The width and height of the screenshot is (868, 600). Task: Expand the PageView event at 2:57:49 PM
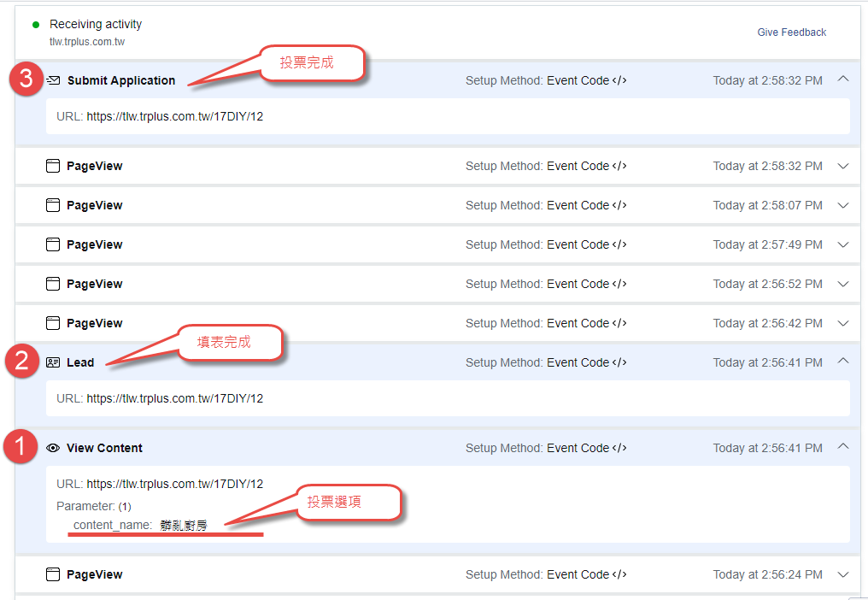[x=843, y=245]
